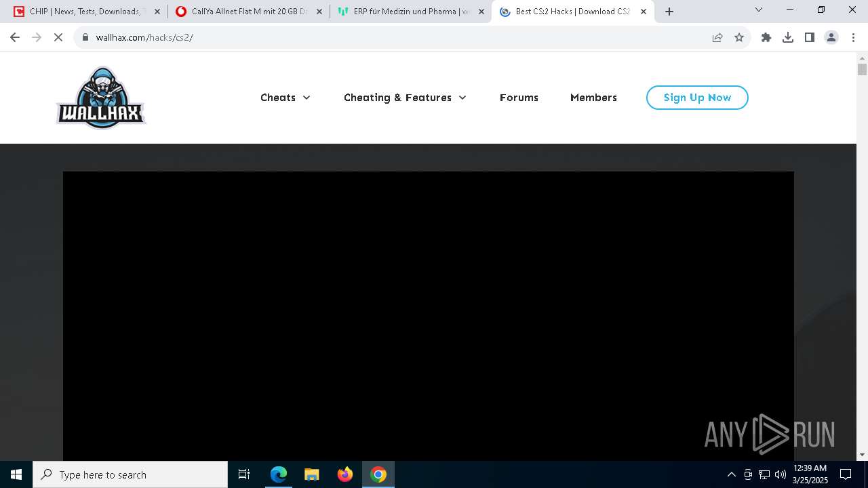The height and width of the screenshot is (488, 868).
Task: Switch to the CHIP News tab
Action: [x=87, y=12]
